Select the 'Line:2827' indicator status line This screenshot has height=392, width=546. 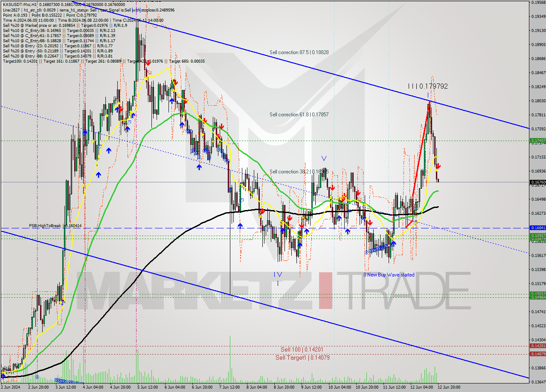point(89,9)
